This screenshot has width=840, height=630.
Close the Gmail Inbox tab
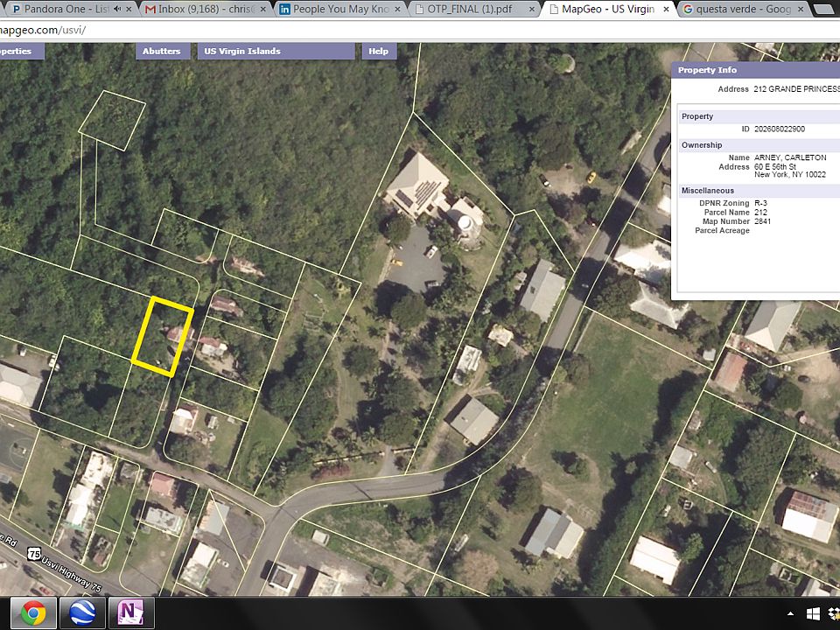coord(263,9)
